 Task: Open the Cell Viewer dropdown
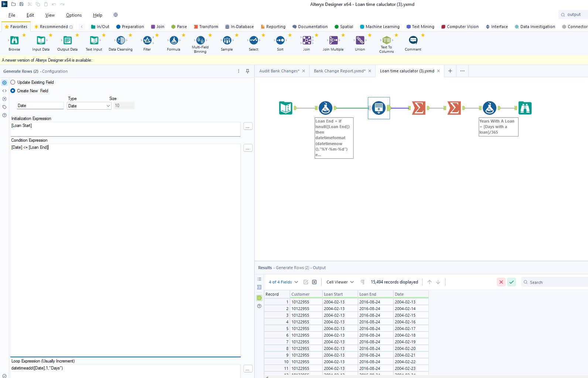[340, 282]
